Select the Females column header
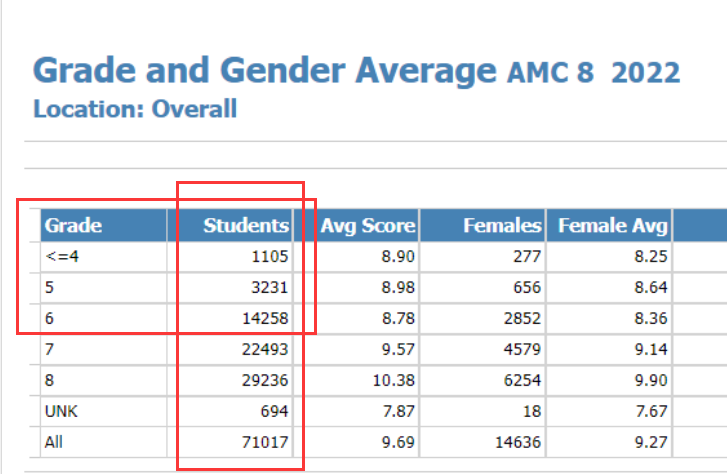 [502, 226]
